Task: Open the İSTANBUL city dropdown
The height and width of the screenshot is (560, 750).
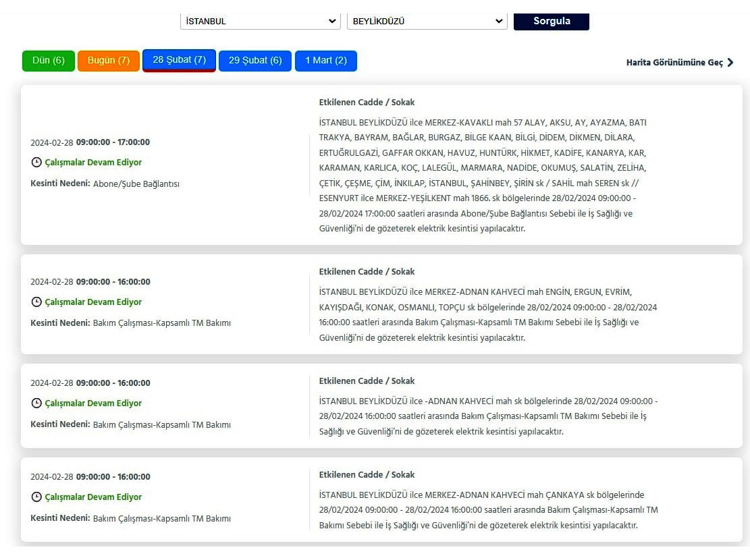Action: click(x=261, y=21)
